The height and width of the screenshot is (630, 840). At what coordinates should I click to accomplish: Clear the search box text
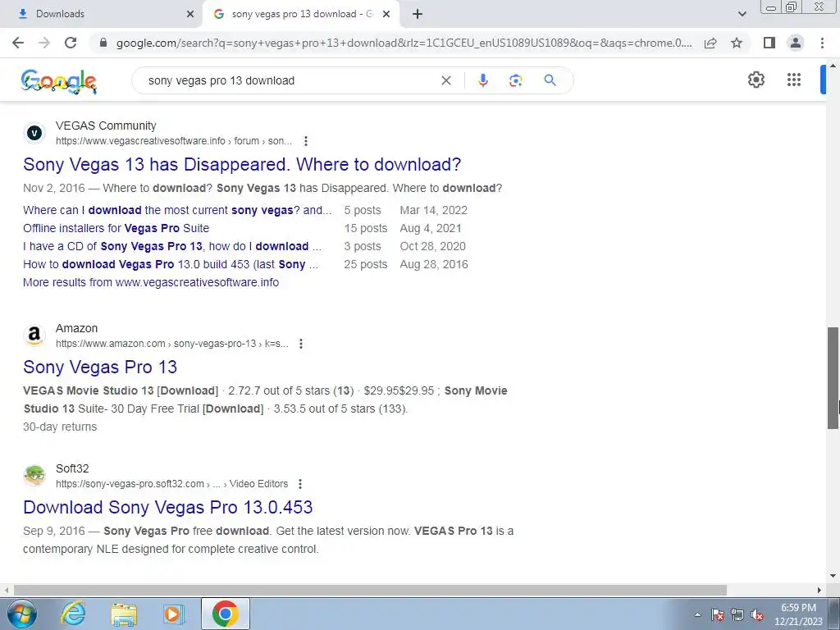click(x=445, y=80)
